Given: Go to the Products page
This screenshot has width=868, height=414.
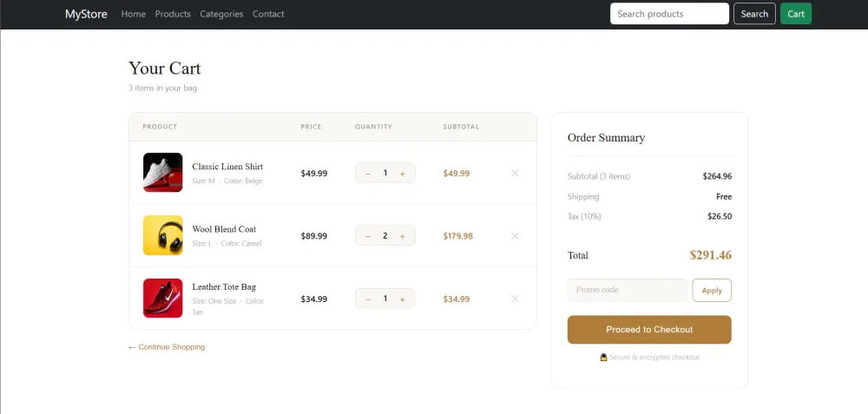Looking at the screenshot, I should point(173,14).
